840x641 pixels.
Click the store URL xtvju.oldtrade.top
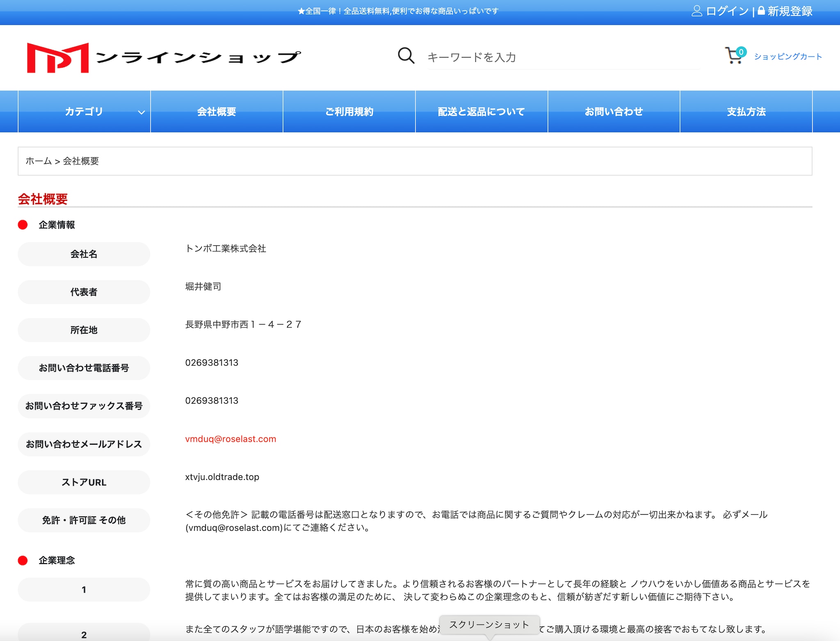tap(222, 477)
